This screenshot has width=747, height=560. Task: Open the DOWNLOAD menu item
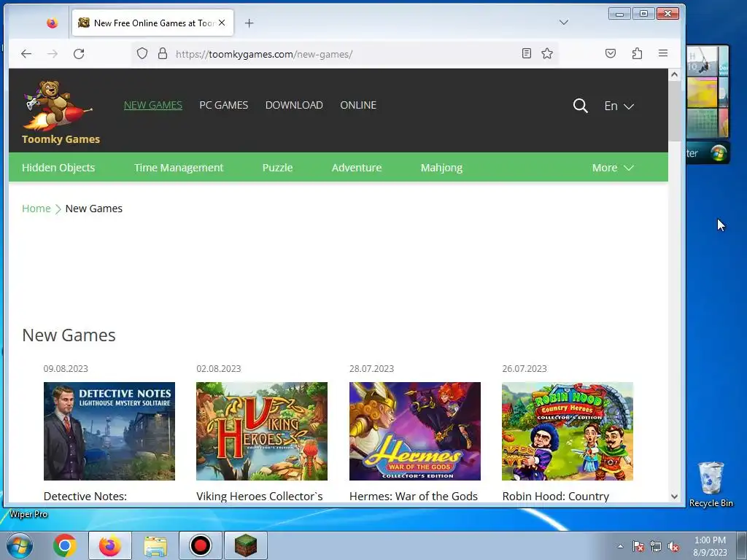coord(294,105)
